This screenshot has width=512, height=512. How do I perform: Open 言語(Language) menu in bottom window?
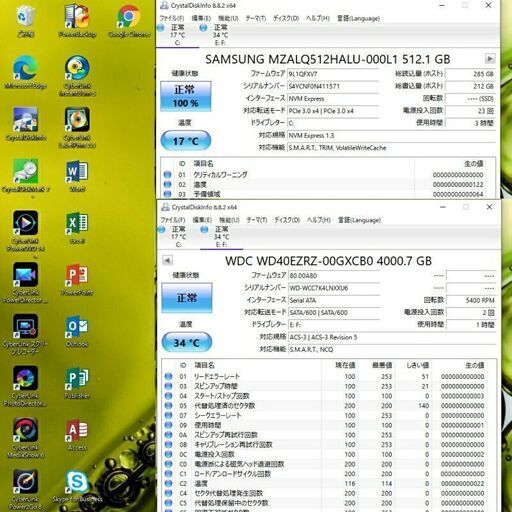359,220
